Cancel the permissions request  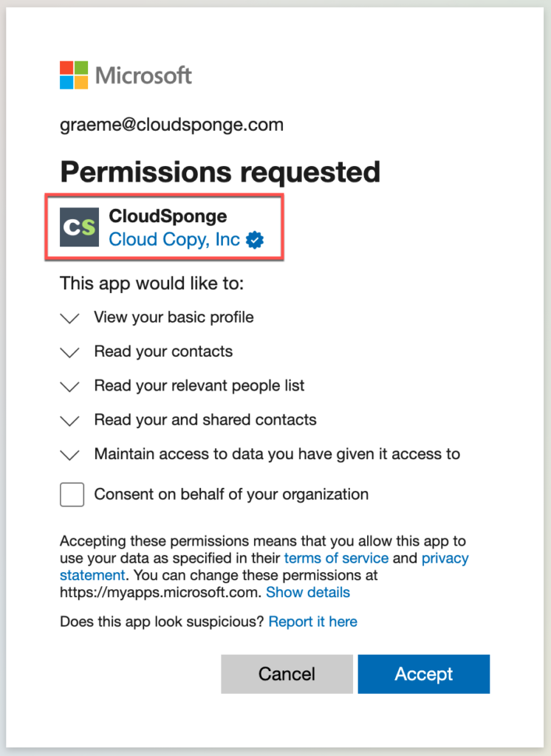[x=287, y=674]
